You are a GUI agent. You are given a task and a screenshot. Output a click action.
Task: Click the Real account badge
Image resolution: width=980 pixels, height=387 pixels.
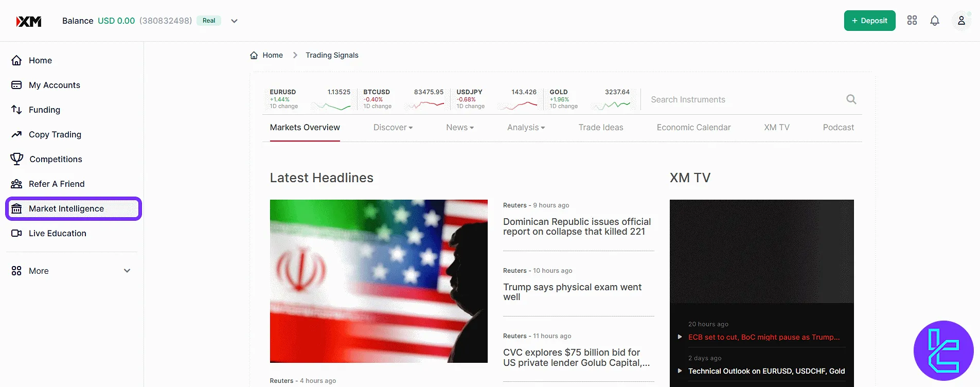tap(209, 21)
